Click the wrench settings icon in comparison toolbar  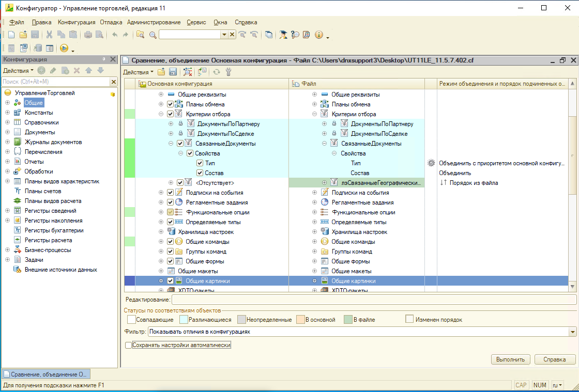point(228,72)
